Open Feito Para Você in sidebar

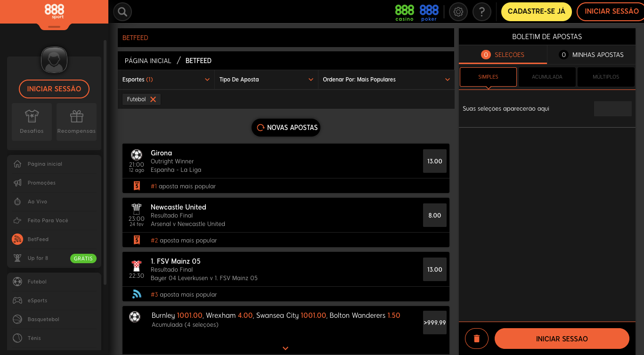point(54,220)
